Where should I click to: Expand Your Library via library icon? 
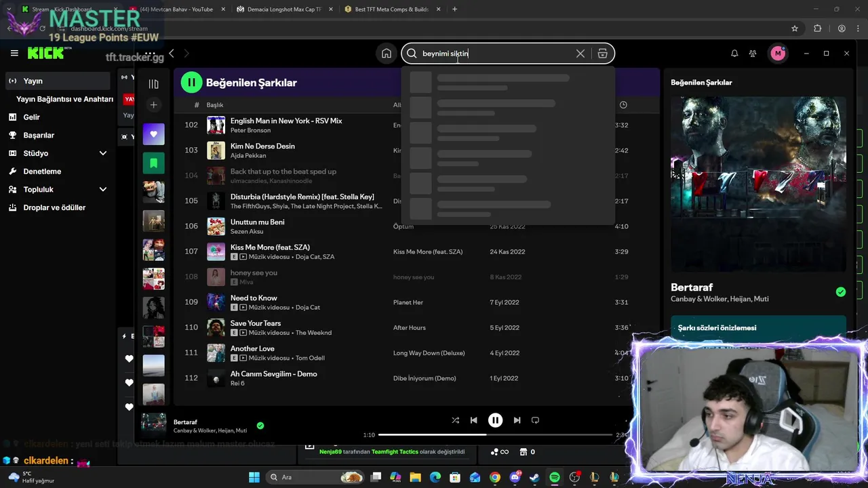click(153, 84)
